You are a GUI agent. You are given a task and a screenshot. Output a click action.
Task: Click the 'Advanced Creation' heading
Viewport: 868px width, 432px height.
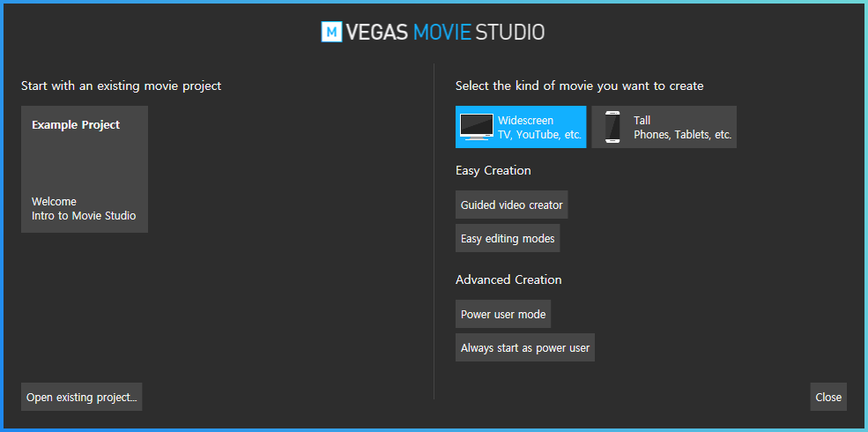508,279
